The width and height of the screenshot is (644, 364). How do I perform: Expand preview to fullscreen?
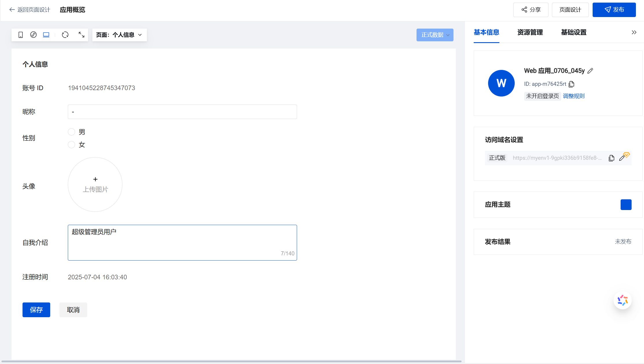pos(81,35)
